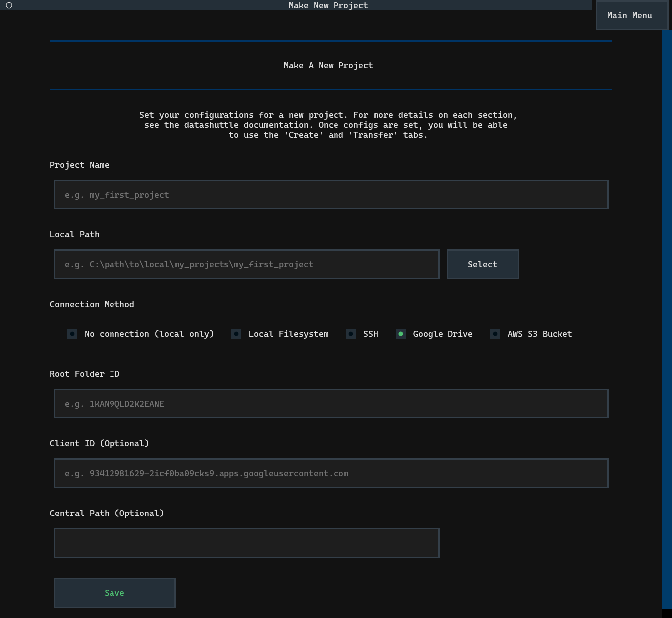Focus the Project Name input field
Viewport: 672px width, 618px height.
pyautogui.click(x=331, y=195)
